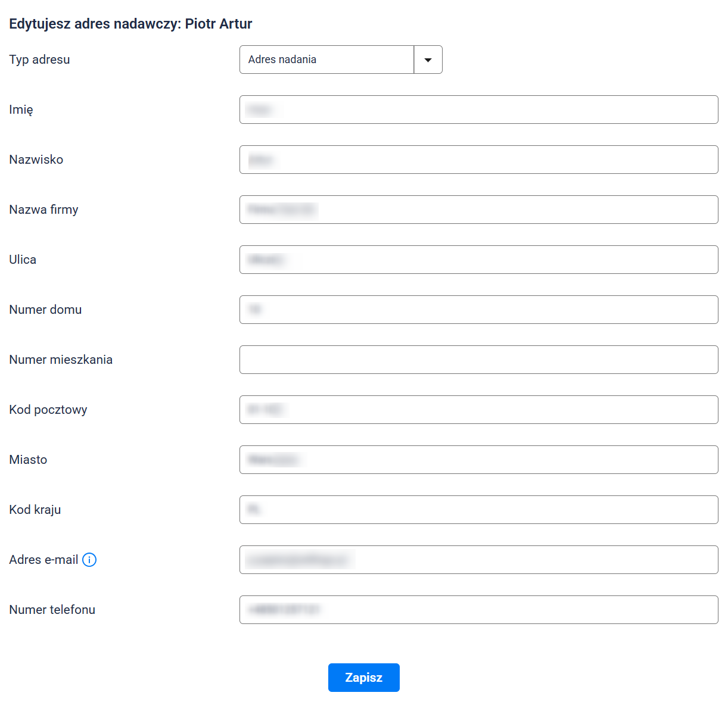
Task: Click the Typ adresu label text
Action: pos(39,60)
